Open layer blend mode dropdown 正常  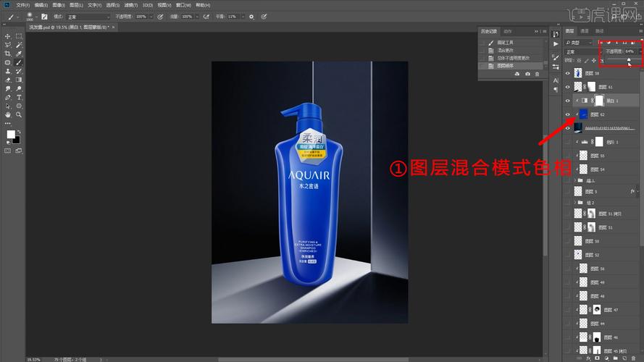pyautogui.click(x=582, y=51)
